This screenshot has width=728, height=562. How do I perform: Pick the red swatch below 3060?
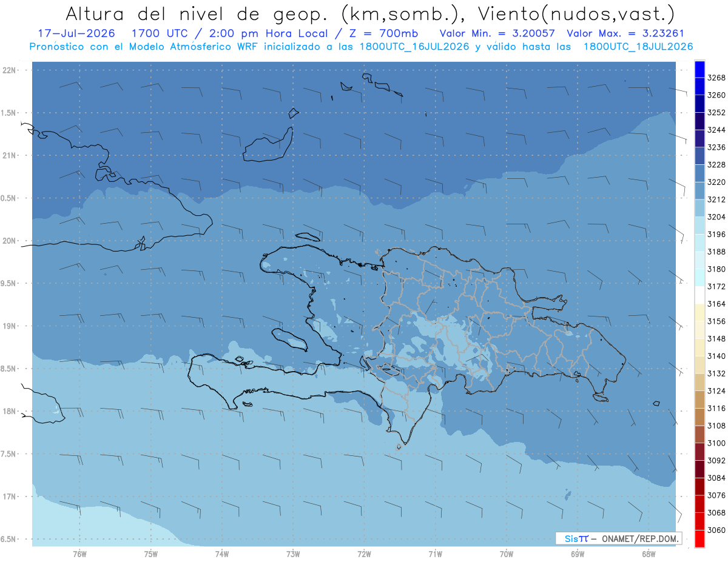pyautogui.click(x=699, y=539)
